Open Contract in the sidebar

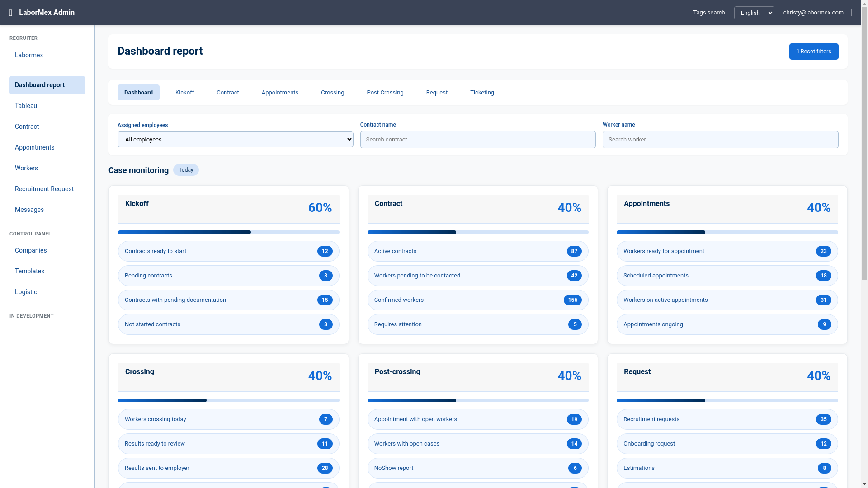(x=47, y=127)
